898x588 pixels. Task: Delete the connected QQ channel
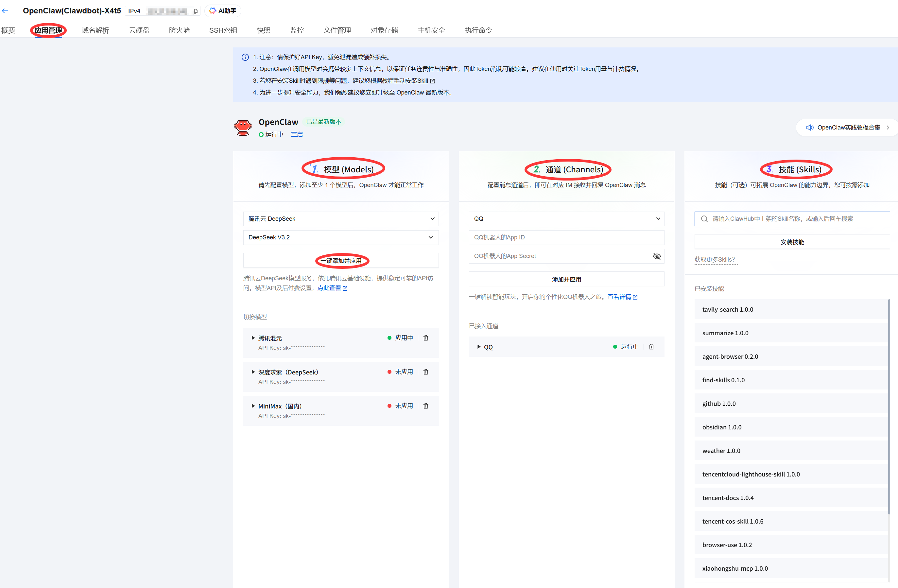(x=651, y=346)
